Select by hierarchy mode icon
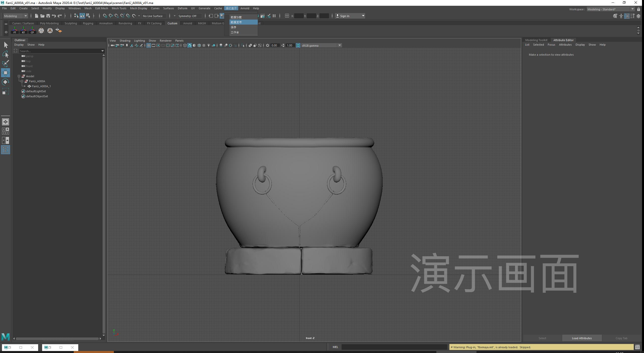The width and height of the screenshot is (644, 353). (76, 16)
